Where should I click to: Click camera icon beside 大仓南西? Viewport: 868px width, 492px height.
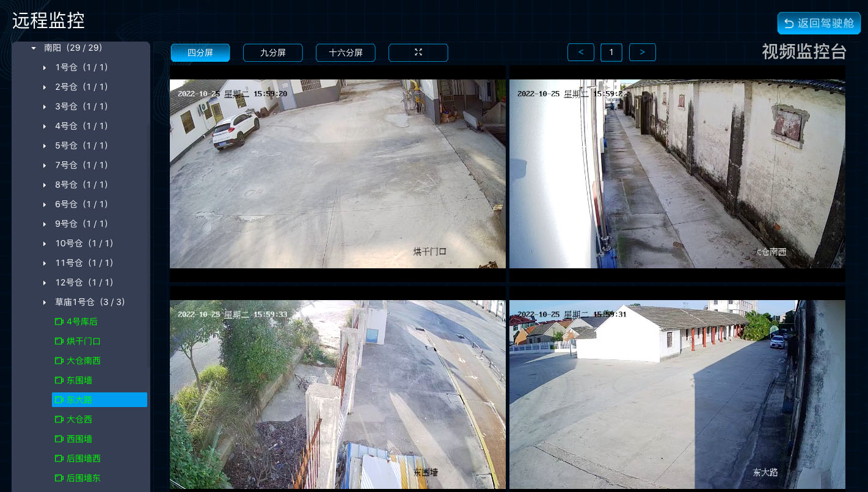click(x=59, y=361)
